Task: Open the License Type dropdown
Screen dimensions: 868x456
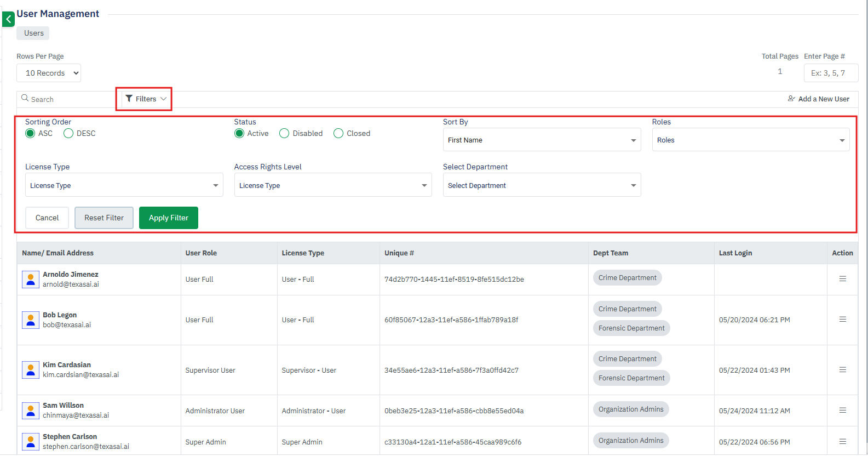Action: point(124,185)
